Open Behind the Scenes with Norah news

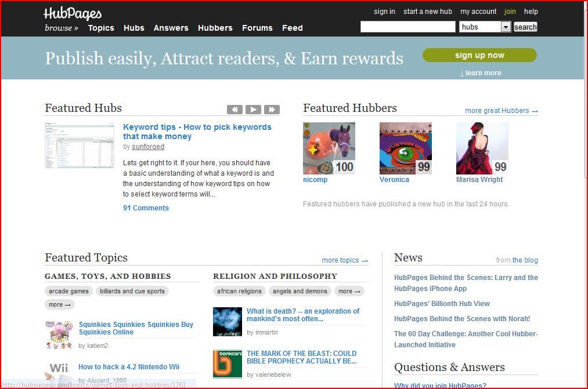point(462,319)
